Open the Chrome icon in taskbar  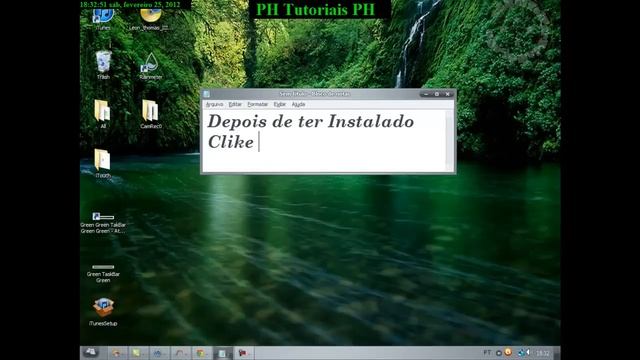[x=200, y=353]
